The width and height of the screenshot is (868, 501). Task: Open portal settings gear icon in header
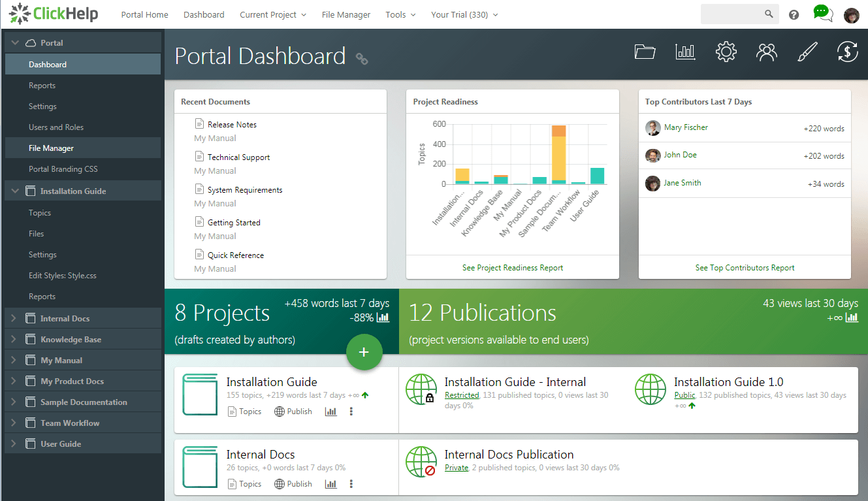coord(726,52)
